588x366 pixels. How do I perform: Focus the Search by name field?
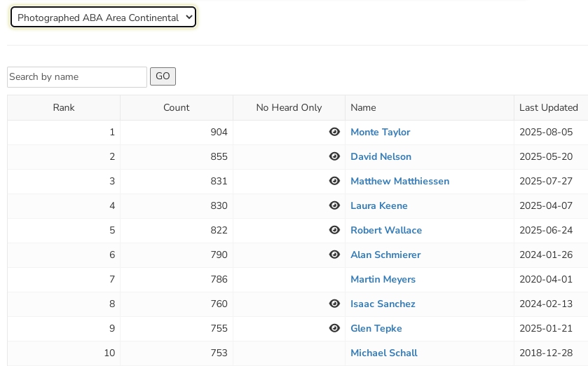click(x=77, y=77)
